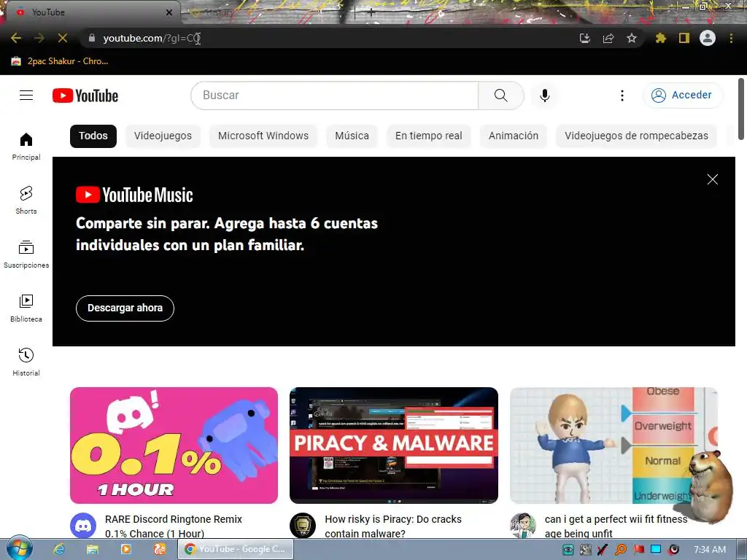Select the Animación filter chip
Viewport: 747px width, 560px height.
pos(514,136)
